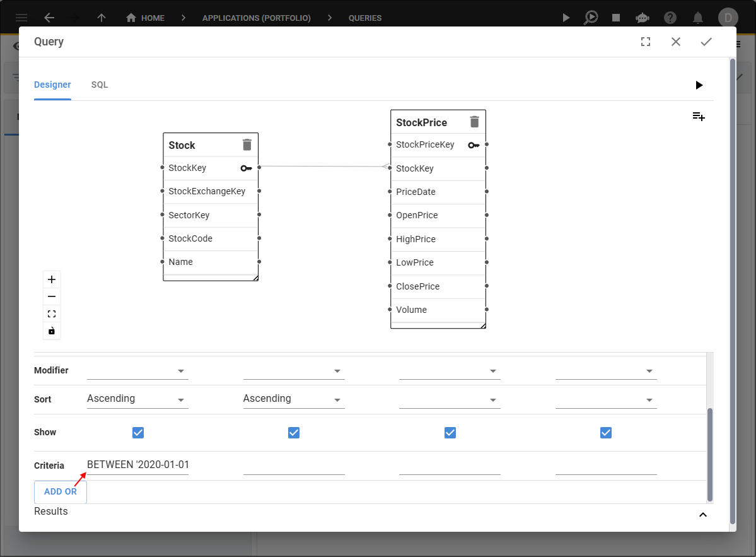
Task: Select SectorKey field in Stock table
Action: [211, 215]
